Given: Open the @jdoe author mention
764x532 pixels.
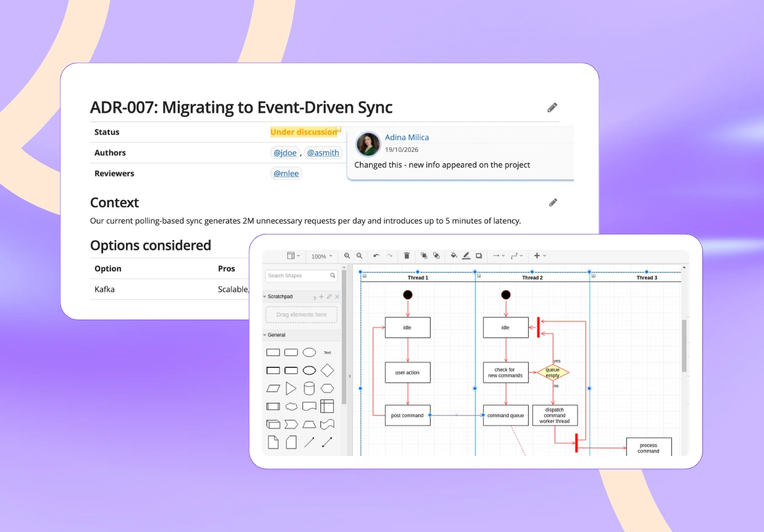Looking at the screenshot, I should point(285,152).
